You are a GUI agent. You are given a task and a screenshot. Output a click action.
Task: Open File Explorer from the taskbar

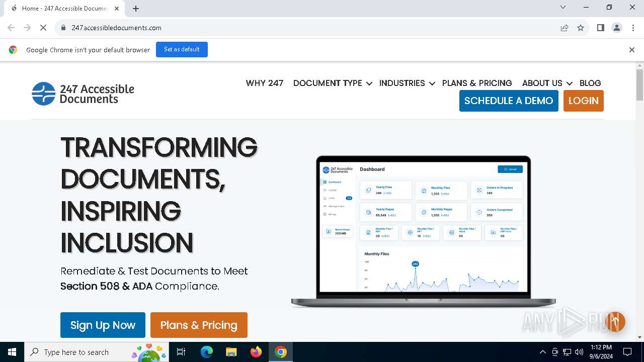click(231, 352)
